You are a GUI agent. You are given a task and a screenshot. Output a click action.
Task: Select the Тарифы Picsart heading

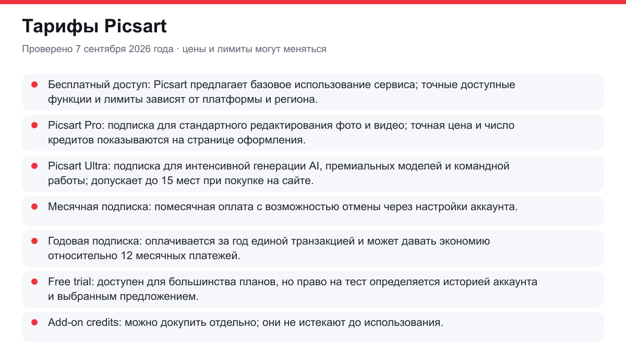click(94, 26)
